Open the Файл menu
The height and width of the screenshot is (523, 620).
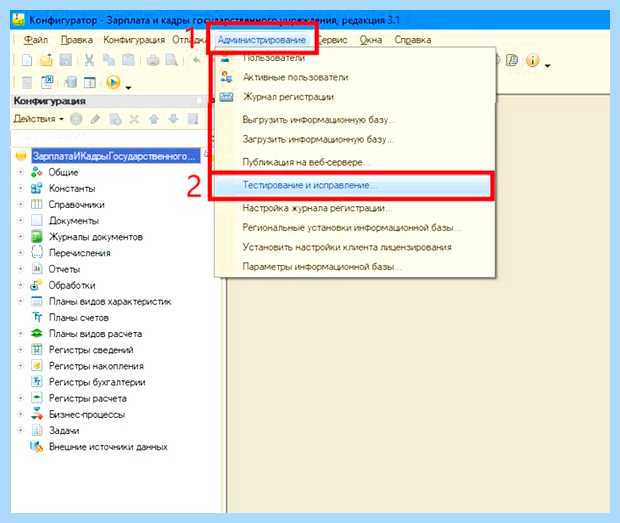(x=36, y=40)
